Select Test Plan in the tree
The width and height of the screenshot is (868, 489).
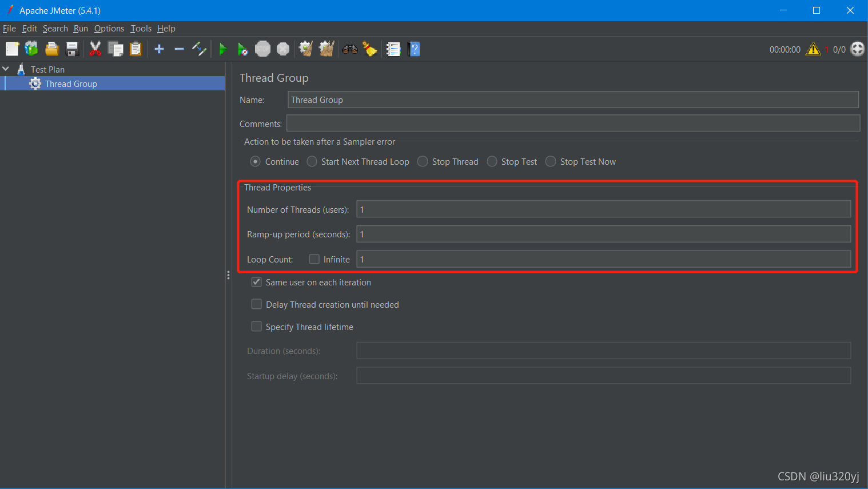click(x=47, y=69)
